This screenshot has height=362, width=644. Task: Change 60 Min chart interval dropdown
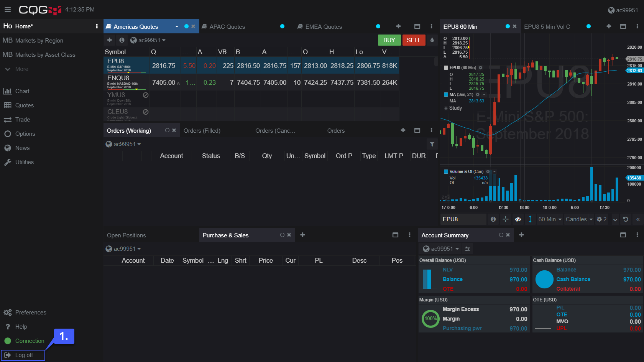[550, 219]
